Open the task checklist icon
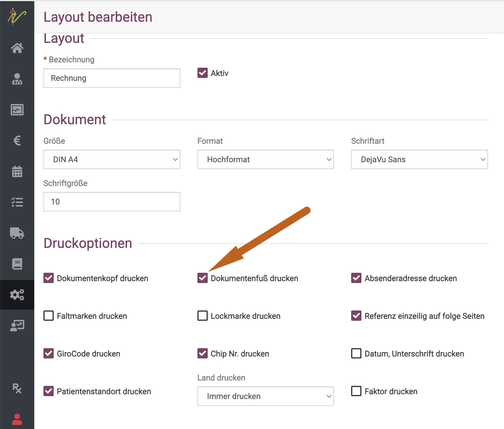 (17, 202)
